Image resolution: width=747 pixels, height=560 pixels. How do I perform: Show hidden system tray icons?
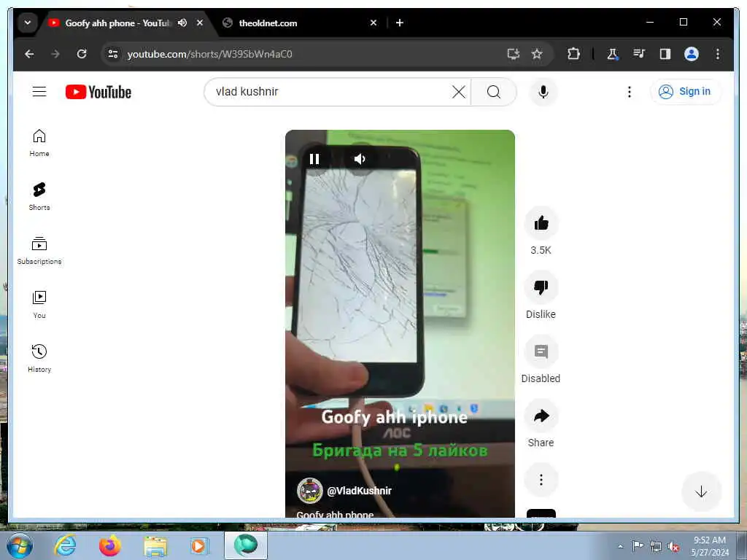click(x=620, y=546)
